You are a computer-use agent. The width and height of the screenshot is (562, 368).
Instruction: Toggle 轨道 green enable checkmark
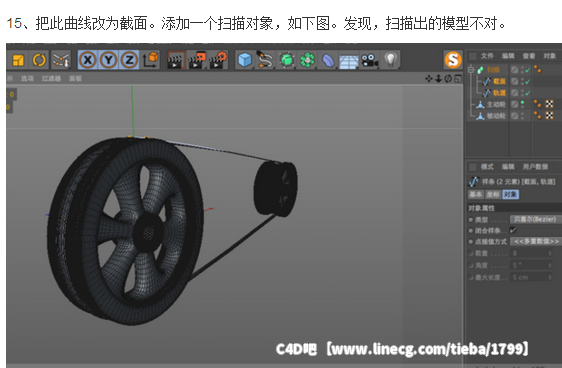[528, 93]
